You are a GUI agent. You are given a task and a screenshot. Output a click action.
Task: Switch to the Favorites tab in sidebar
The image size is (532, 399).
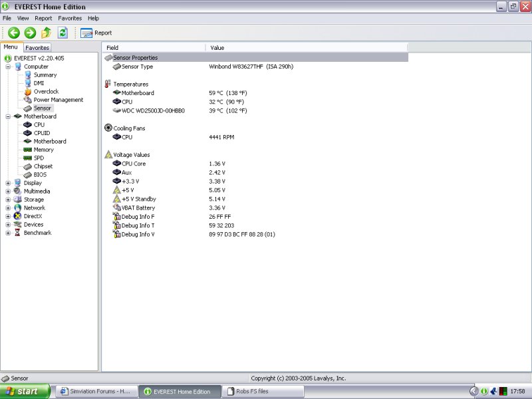[x=37, y=48]
